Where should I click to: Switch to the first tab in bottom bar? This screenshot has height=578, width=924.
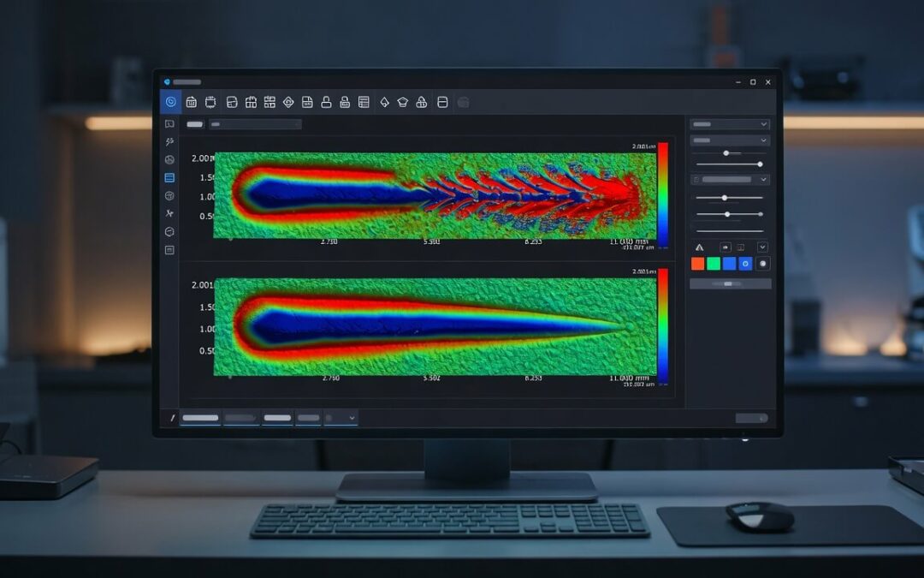point(200,418)
